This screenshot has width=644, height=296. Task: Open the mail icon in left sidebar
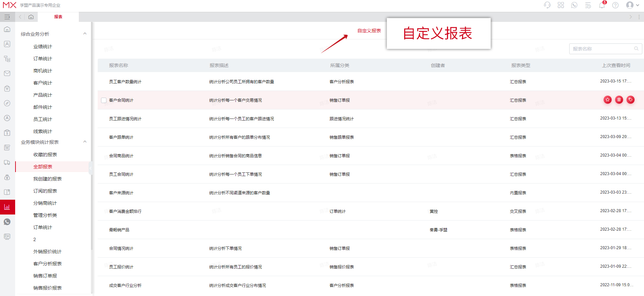pyautogui.click(x=7, y=73)
